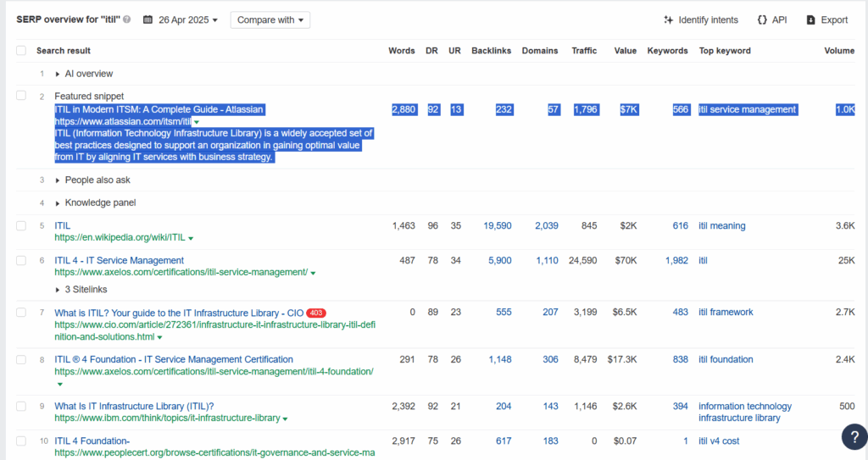Viewport: 868px width, 460px height.
Task: Click top keyword information technology infrastructure library
Action: click(745, 412)
